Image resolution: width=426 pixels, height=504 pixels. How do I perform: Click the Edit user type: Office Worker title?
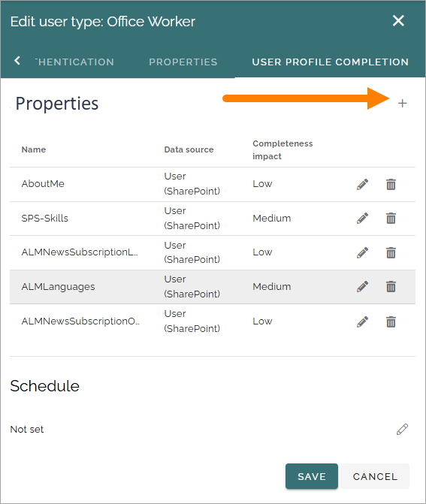click(103, 22)
